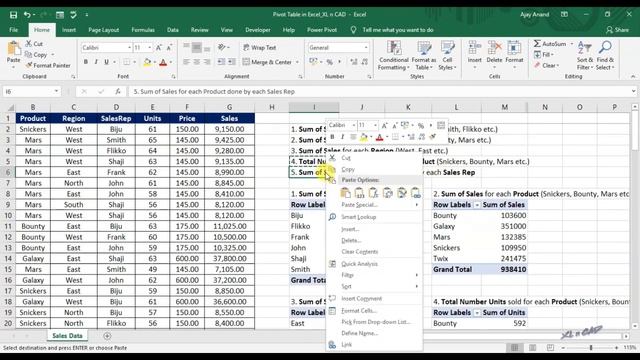Switch to the Page Layout tab
Viewport: 640px width, 360px height.
103,30
